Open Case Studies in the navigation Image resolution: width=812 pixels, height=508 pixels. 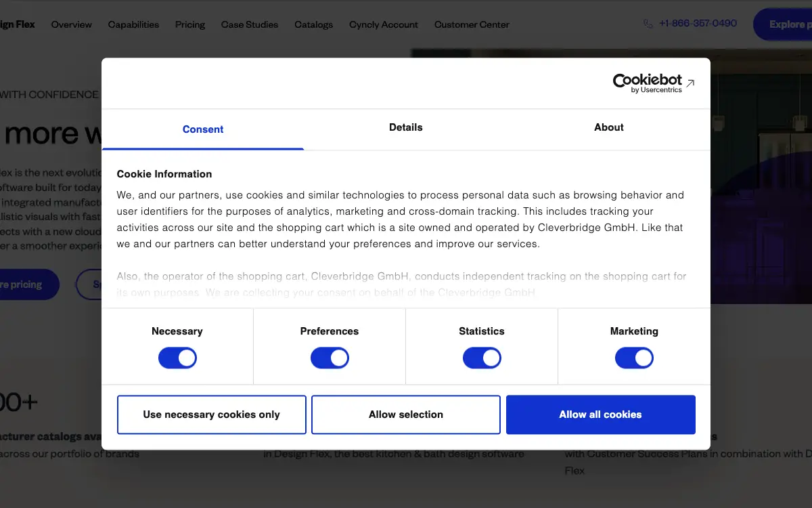pyautogui.click(x=250, y=24)
